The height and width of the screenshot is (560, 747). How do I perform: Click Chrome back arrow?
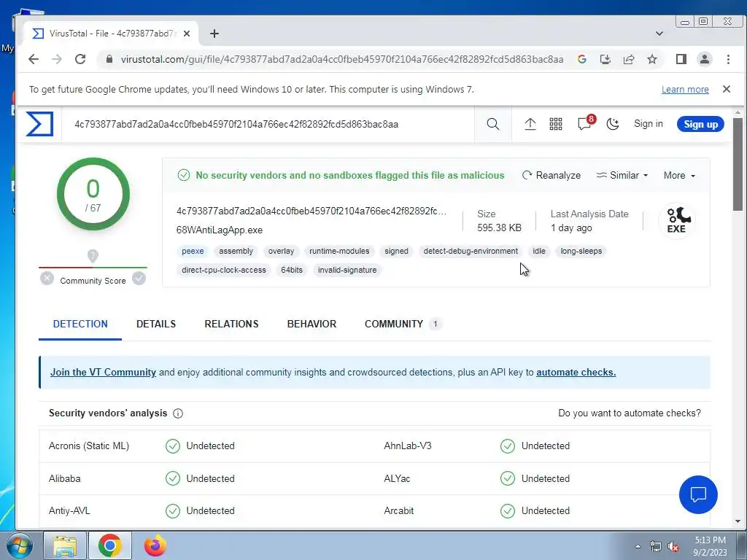click(34, 59)
